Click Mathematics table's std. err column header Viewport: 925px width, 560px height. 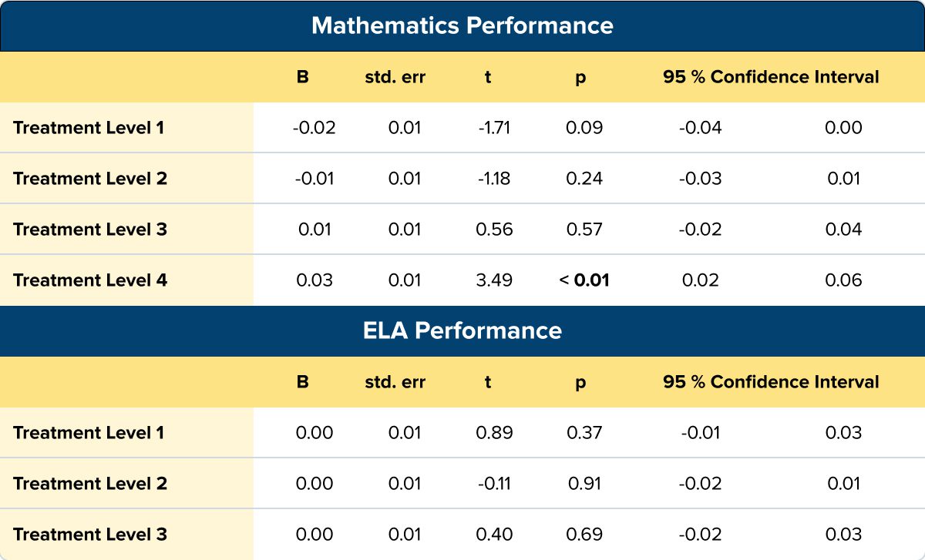pyautogui.click(x=395, y=77)
